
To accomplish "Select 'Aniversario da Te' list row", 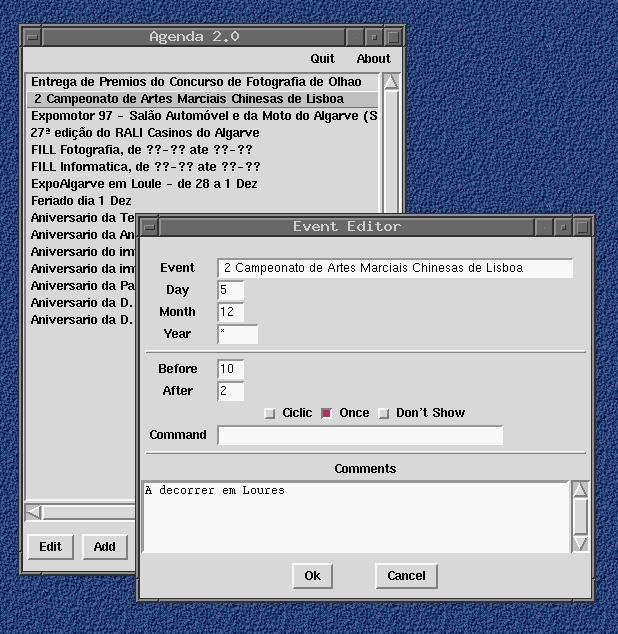I will click(x=82, y=218).
